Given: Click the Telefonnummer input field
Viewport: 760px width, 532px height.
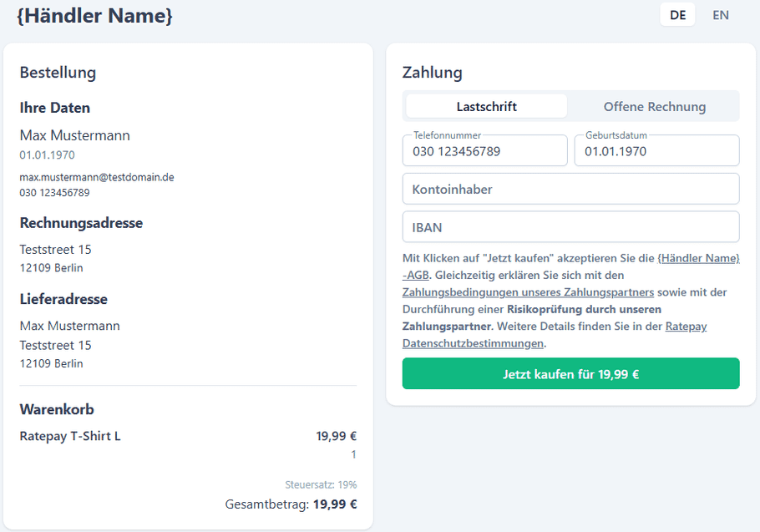Looking at the screenshot, I should tap(484, 150).
